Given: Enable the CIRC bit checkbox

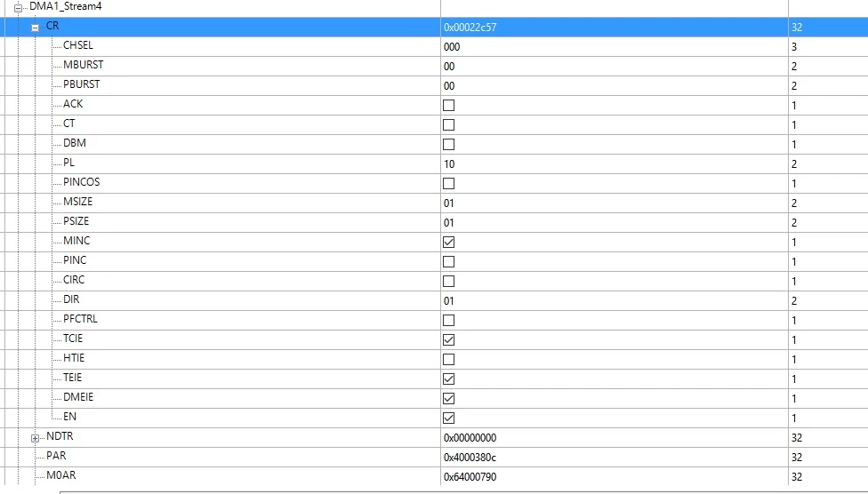Looking at the screenshot, I should (449, 281).
